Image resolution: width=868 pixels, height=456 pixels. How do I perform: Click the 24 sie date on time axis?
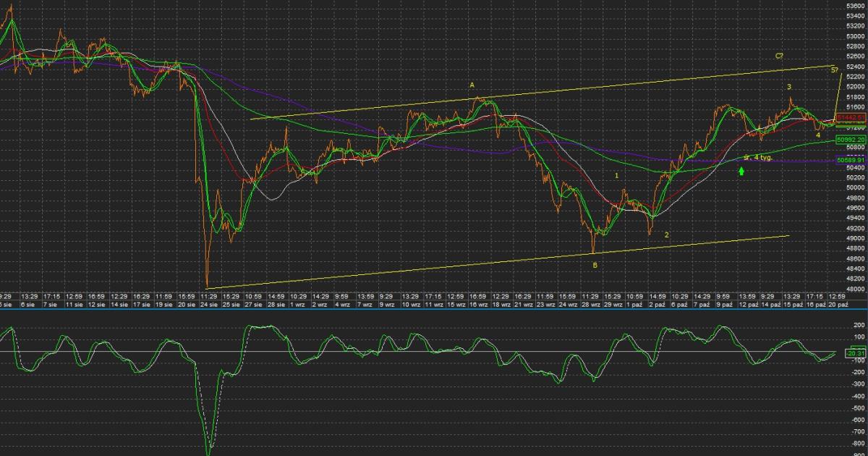(209, 305)
